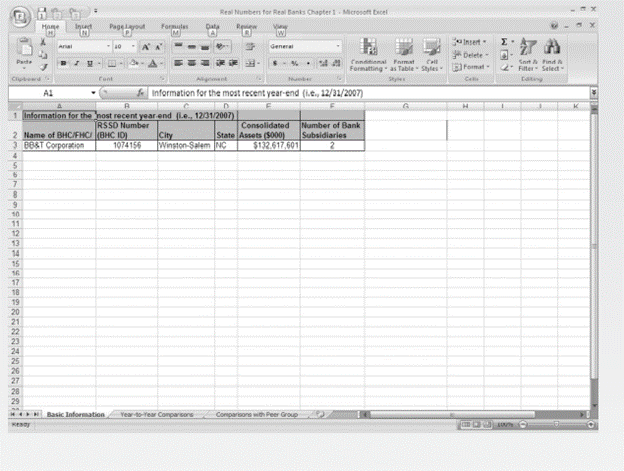The width and height of the screenshot is (624, 471).
Task: Click the Office Button logo
Action: pos(21,17)
